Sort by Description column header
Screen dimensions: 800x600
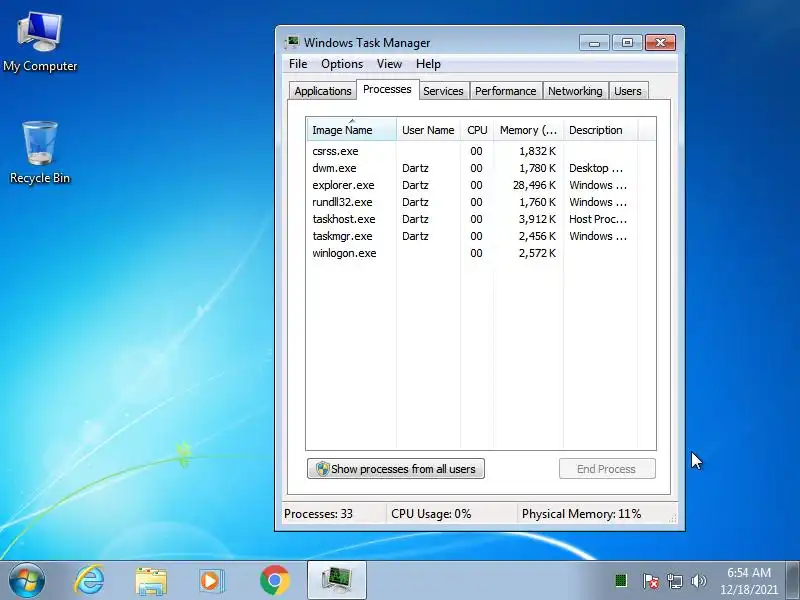601,130
